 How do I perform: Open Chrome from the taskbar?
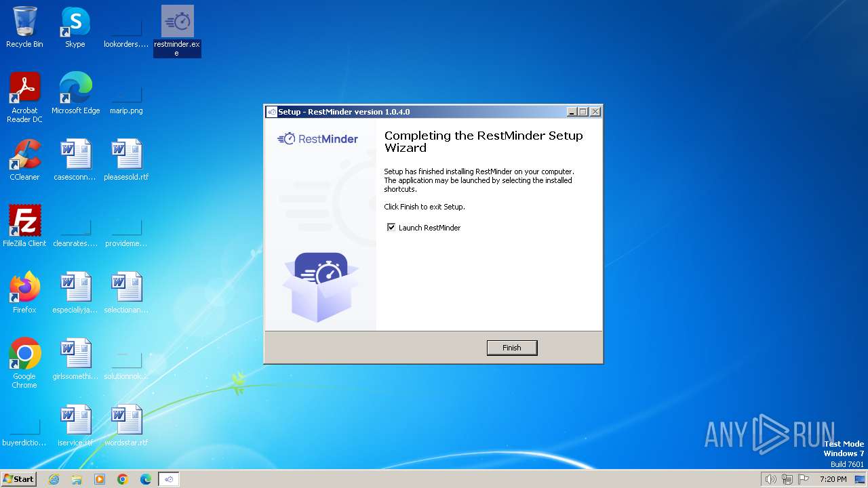123,479
